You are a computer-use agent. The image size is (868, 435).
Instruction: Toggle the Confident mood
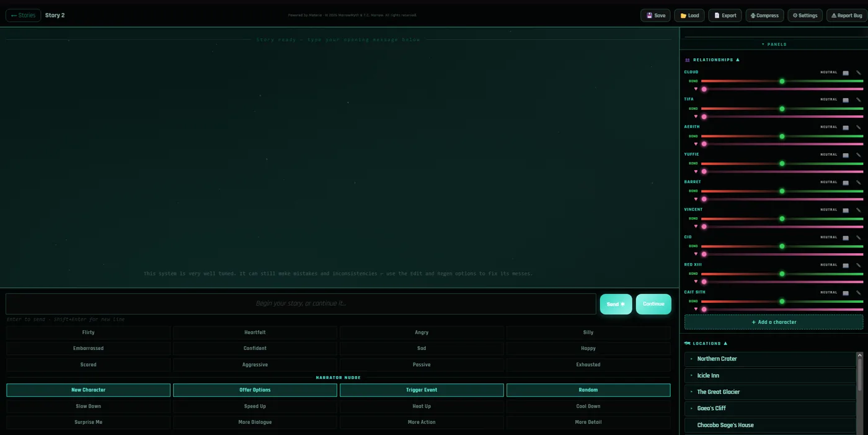[x=255, y=348]
